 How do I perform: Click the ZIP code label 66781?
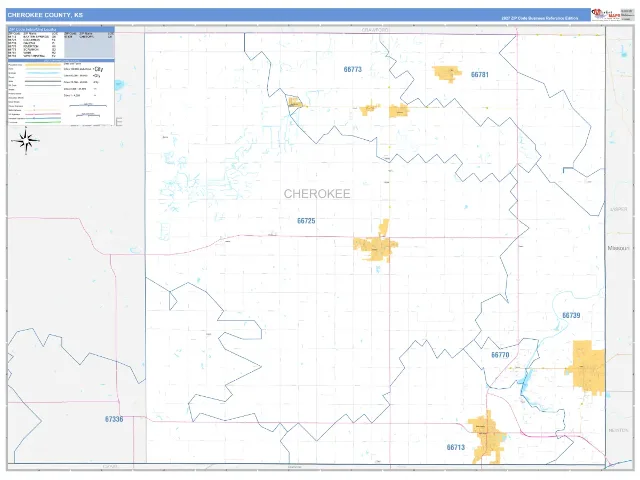[480, 75]
